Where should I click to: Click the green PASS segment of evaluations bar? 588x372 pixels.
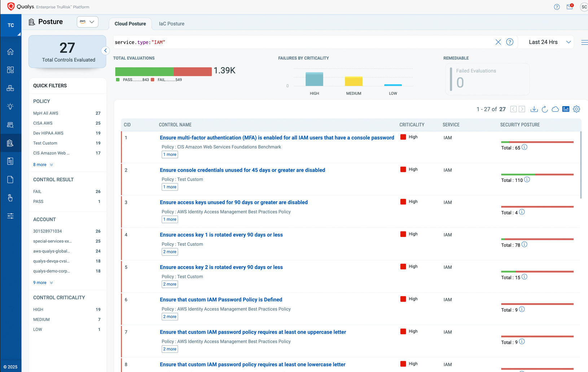click(144, 72)
